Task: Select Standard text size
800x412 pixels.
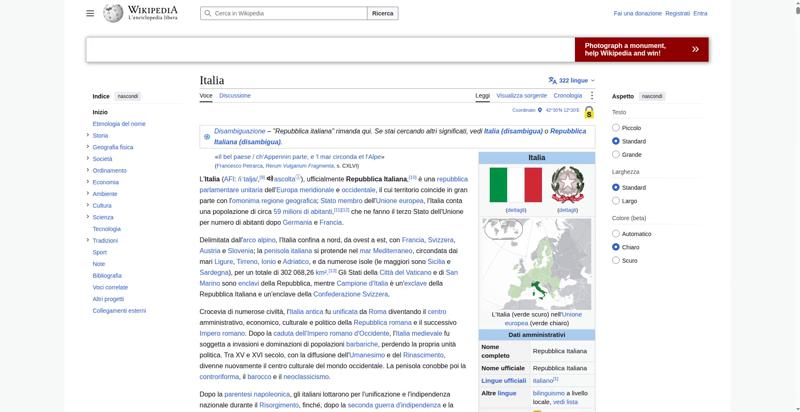Action: pos(616,141)
